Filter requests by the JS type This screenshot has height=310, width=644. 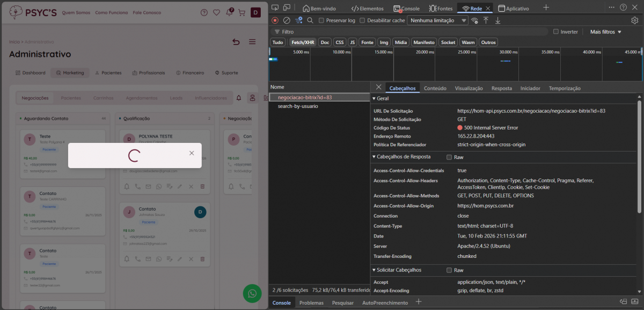click(352, 42)
